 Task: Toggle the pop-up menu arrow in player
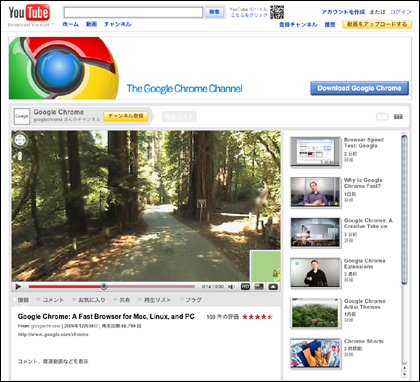273,287
